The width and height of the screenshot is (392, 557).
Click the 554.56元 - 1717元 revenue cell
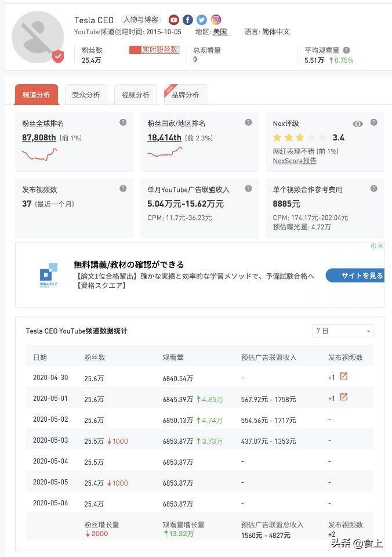(268, 420)
